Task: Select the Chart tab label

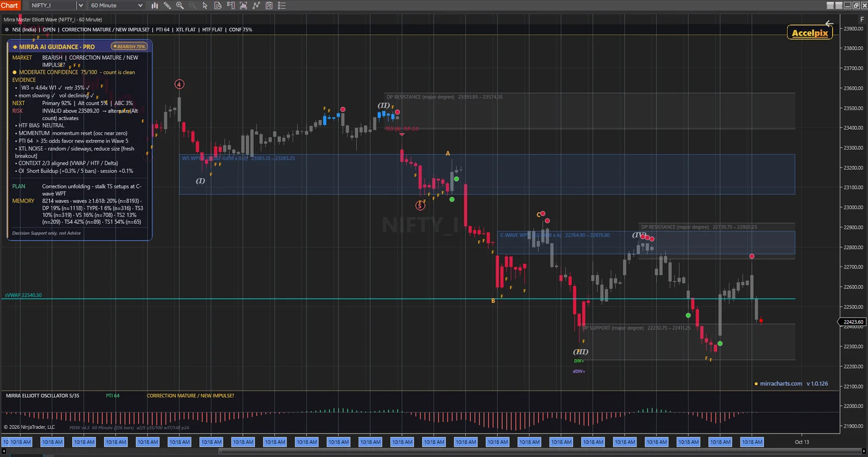Action: pyautogui.click(x=10, y=5)
